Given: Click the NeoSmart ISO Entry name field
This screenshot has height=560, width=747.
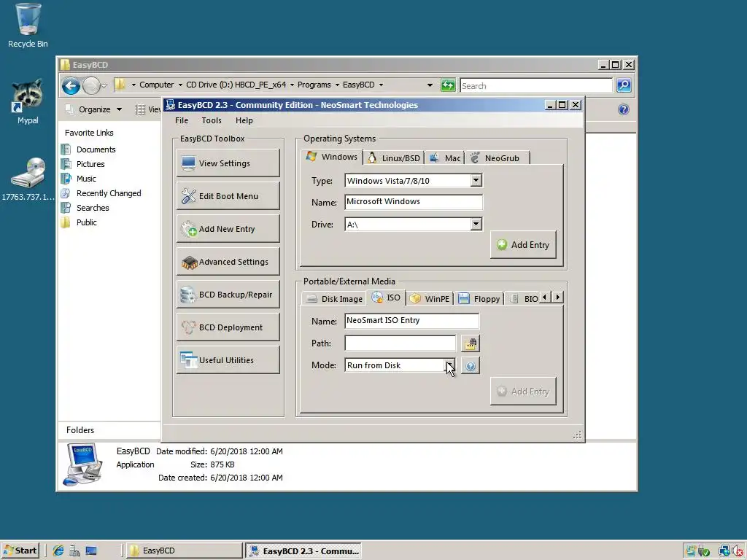Looking at the screenshot, I should [x=411, y=321].
